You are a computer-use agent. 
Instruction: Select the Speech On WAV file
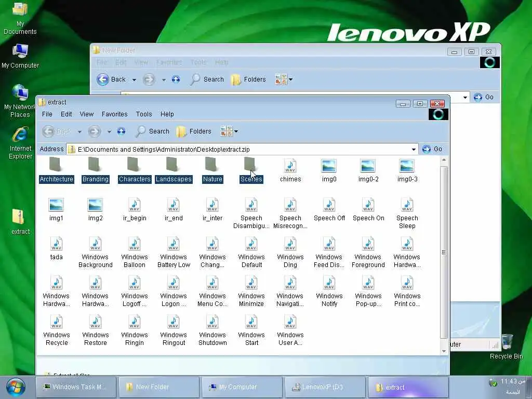click(368, 210)
